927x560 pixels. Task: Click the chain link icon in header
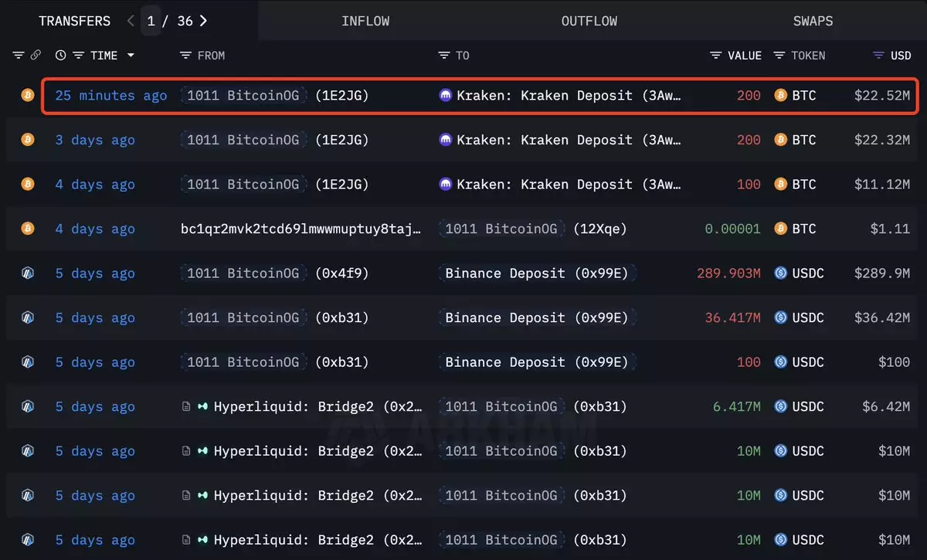(x=36, y=56)
